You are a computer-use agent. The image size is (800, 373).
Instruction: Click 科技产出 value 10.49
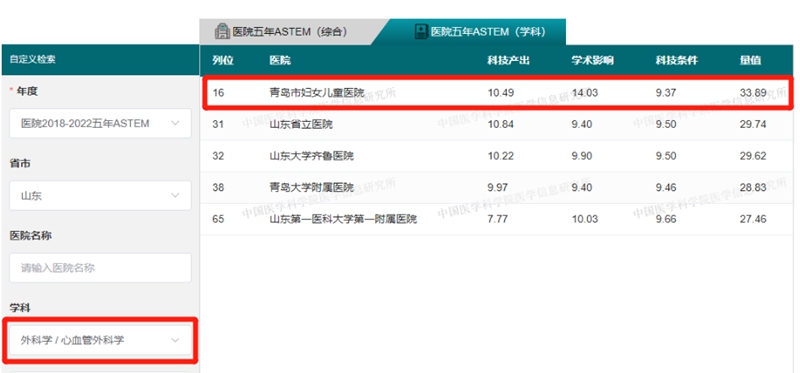[x=501, y=93]
